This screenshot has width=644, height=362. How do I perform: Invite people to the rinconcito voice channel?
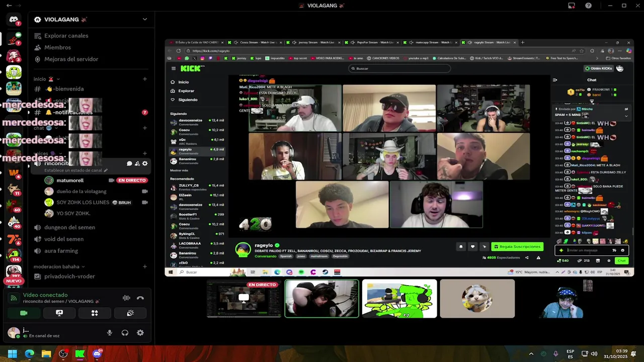(x=137, y=163)
